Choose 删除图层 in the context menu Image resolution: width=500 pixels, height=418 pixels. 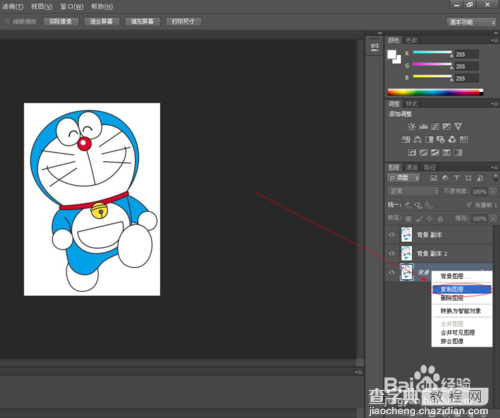pyautogui.click(x=462, y=298)
